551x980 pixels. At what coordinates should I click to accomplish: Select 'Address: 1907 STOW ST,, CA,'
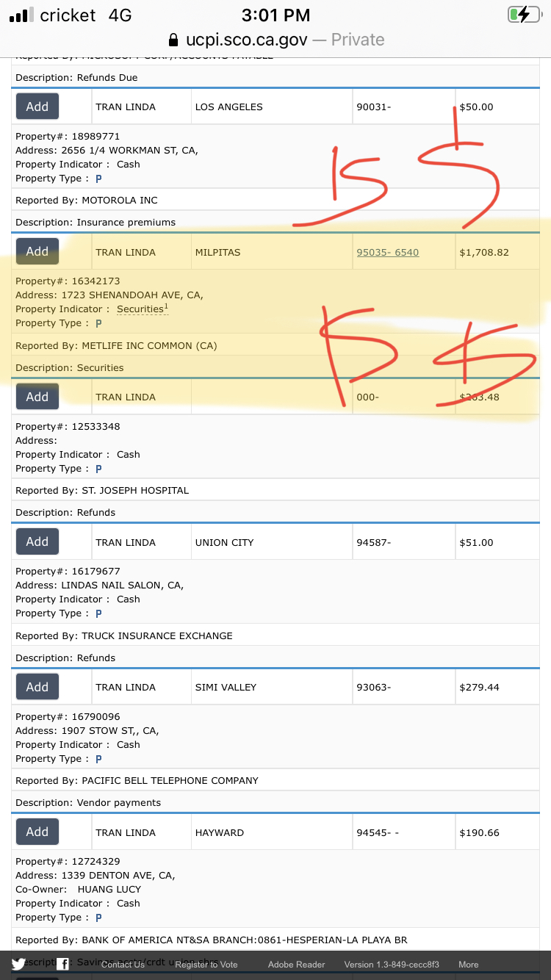point(87,730)
